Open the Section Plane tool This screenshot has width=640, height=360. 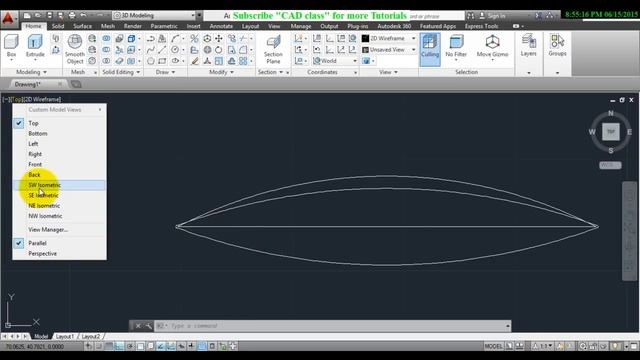click(273, 49)
